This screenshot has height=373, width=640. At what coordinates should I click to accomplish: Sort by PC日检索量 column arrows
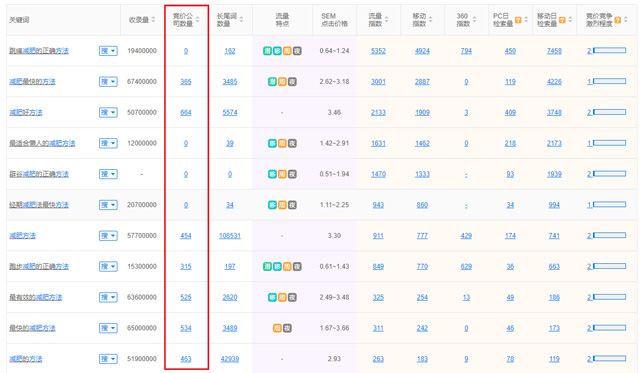[526, 20]
